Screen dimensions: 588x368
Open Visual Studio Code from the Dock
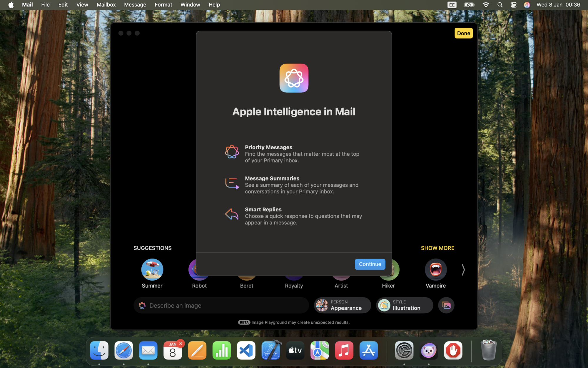246,350
